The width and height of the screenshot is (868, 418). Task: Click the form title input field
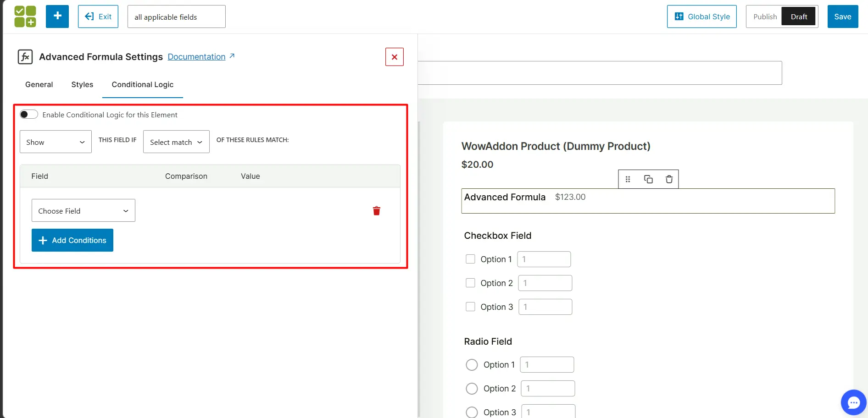(x=175, y=17)
